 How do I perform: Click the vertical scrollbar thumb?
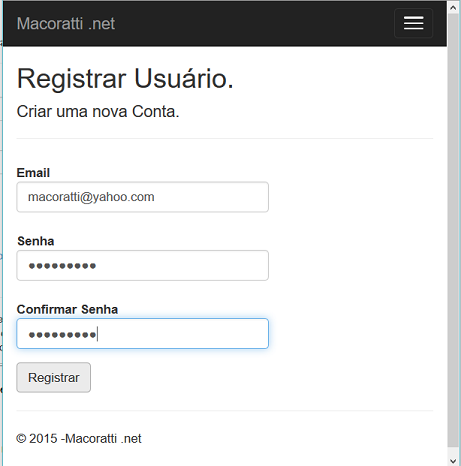pos(453,230)
